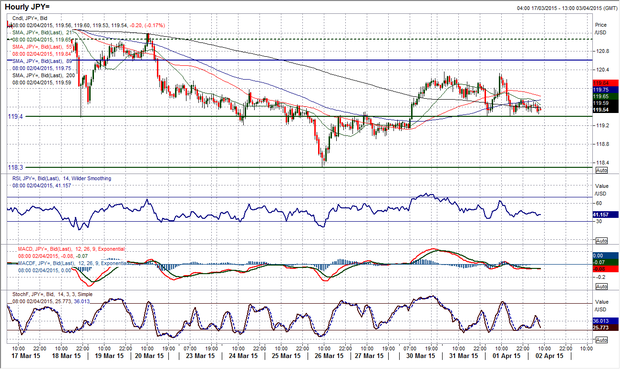Click the 02 Apr 15 date label
Viewport: 620px width, 369px height.
coord(549,356)
